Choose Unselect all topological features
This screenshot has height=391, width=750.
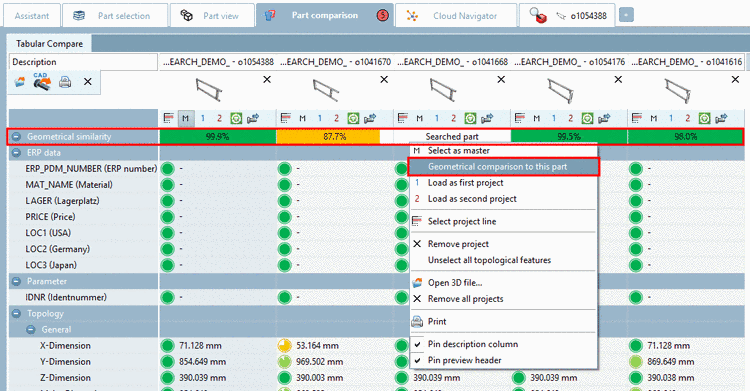pyautogui.click(x=504, y=260)
